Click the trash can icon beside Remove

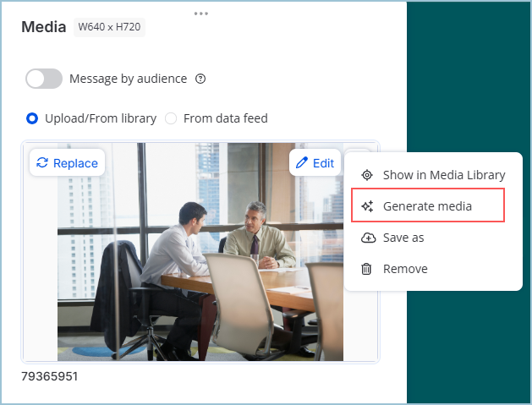[367, 269]
